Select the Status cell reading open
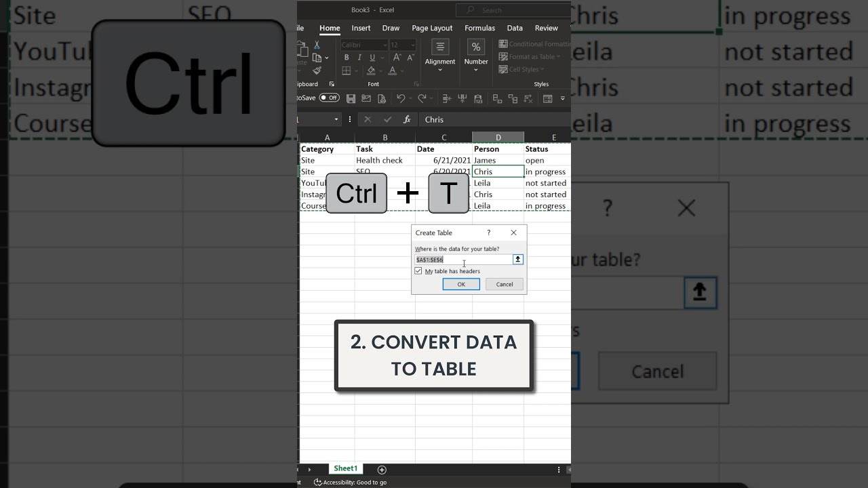This screenshot has width=868, height=488. click(547, 160)
